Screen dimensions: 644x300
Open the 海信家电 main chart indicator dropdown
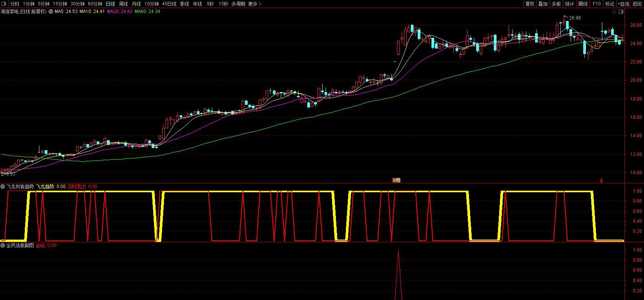click(x=50, y=11)
